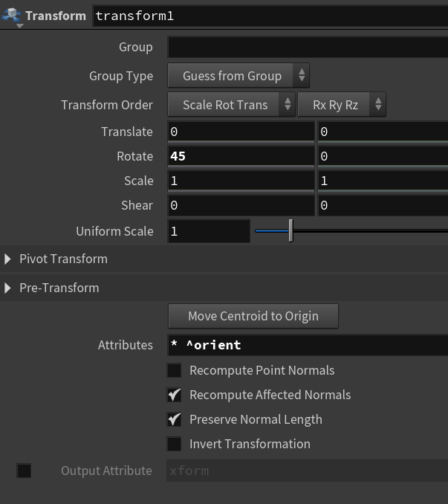Image resolution: width=448 pixels, height=504 pixels.
Task: Open the Scale Rot Trans order dropdown
Action: tap(231, 105)
